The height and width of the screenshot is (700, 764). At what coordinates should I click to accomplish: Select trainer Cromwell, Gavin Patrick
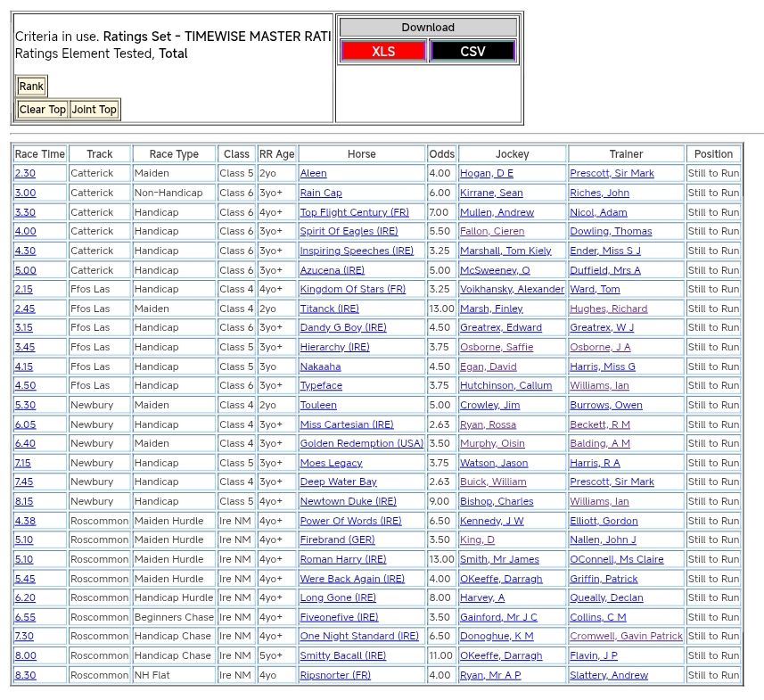click(x=626, y=637)
